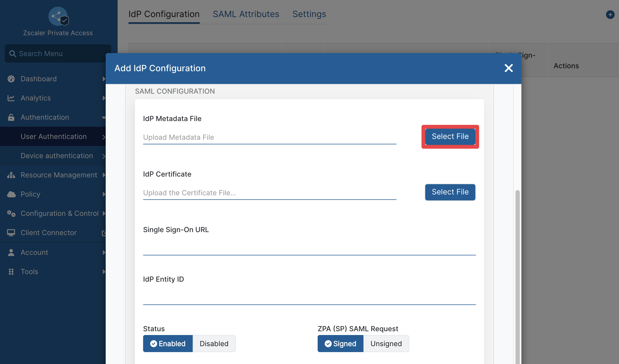Screen dimensions: 619x364
Task: Click Select File for IdP Certificate
Action: click(450, 192)
